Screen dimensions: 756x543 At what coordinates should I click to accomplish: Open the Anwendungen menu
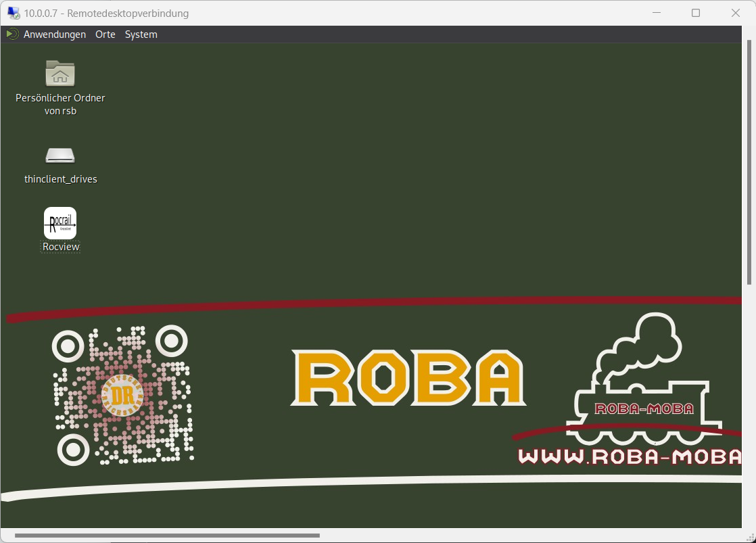click(x=55, y=34)
